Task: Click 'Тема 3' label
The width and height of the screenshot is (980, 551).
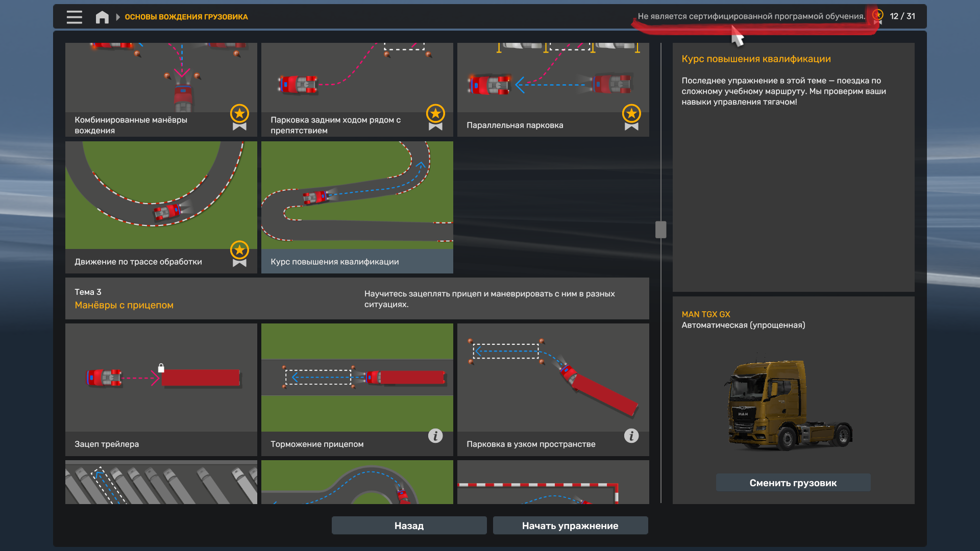Action: [x=88, y=292]
